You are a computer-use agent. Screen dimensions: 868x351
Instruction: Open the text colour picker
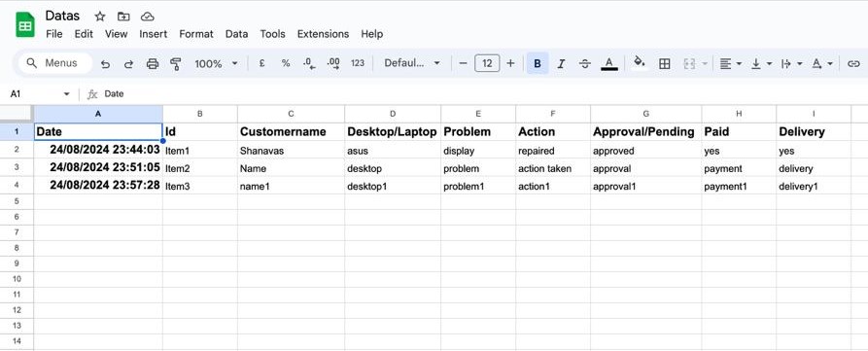tap(608, 63)
